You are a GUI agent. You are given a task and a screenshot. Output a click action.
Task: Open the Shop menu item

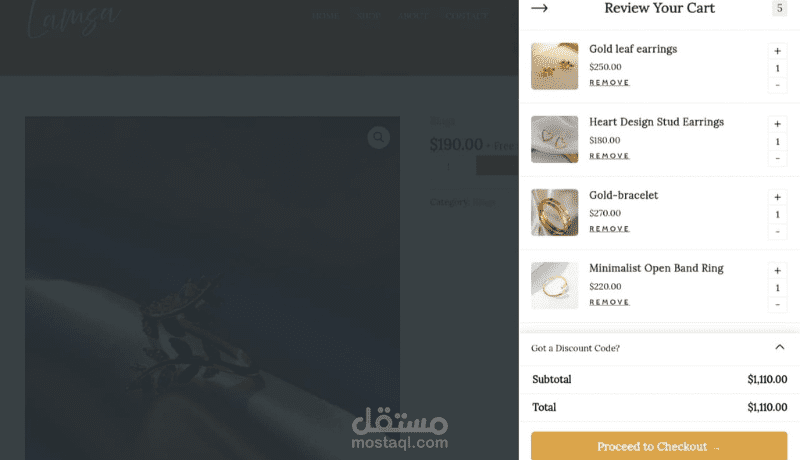(368, 16)
